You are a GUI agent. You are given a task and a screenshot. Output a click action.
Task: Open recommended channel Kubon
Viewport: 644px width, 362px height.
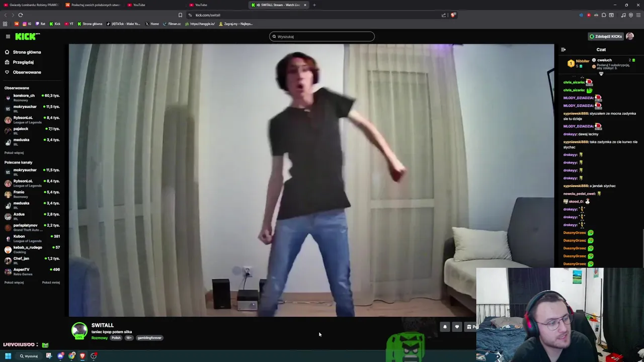32,238
